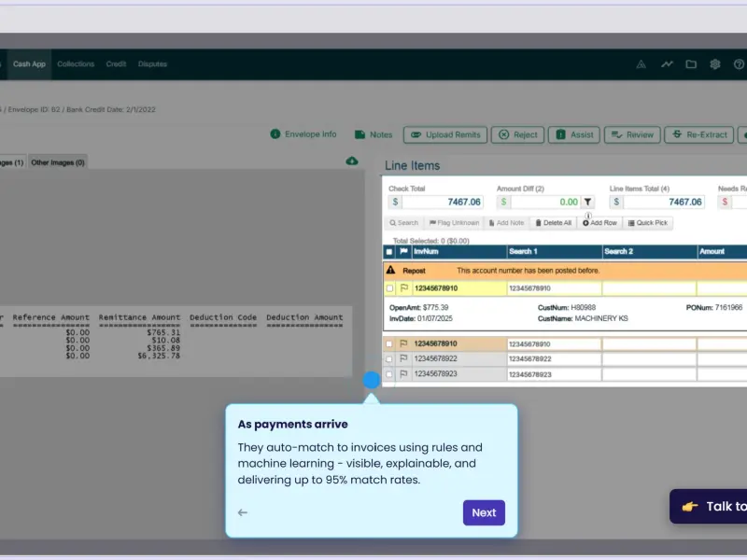
Task: Open the folder icon in top navbar
Action: 691,64
